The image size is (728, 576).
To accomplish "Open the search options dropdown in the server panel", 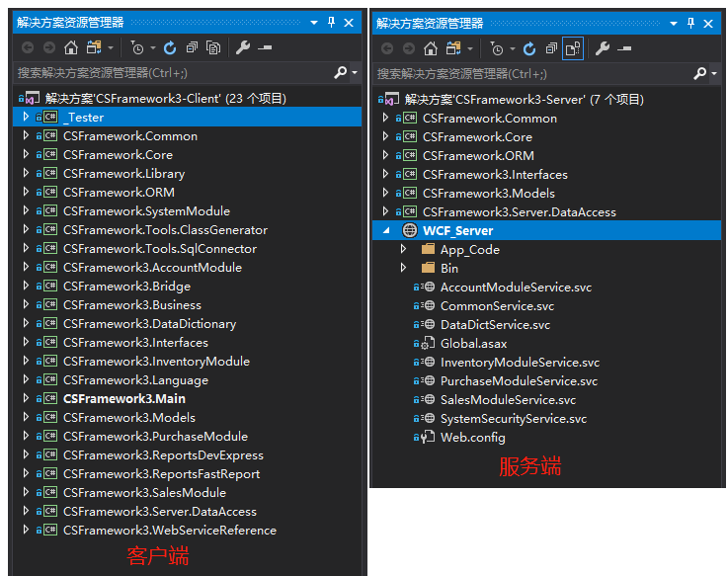I will click(714, 74).
